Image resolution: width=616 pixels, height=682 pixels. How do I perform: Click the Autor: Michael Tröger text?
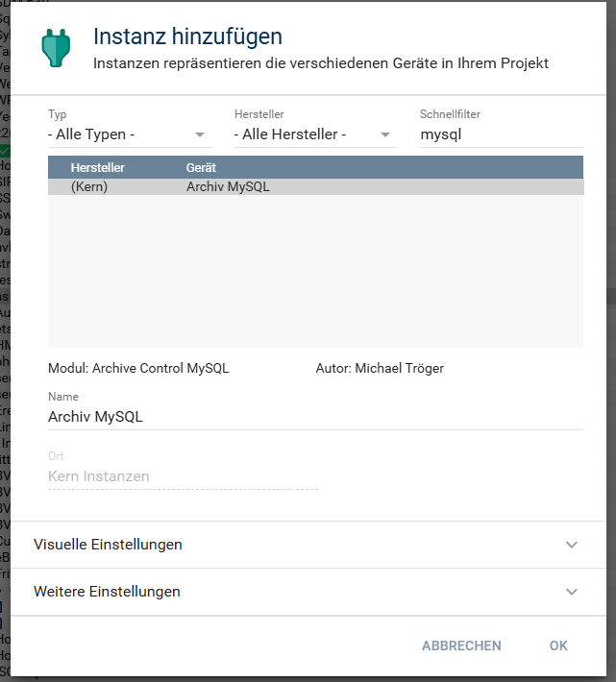(x=380, y=368)
